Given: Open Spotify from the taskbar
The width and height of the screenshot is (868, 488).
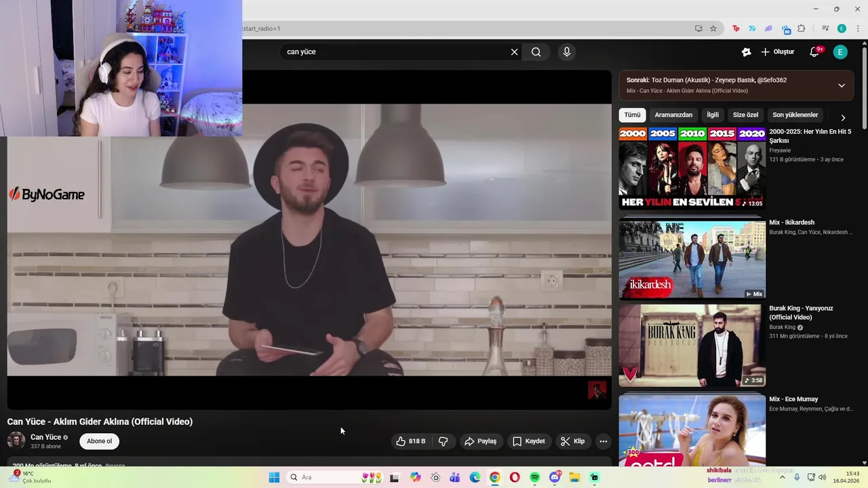Looking at the screenshot, I should 534,477.
